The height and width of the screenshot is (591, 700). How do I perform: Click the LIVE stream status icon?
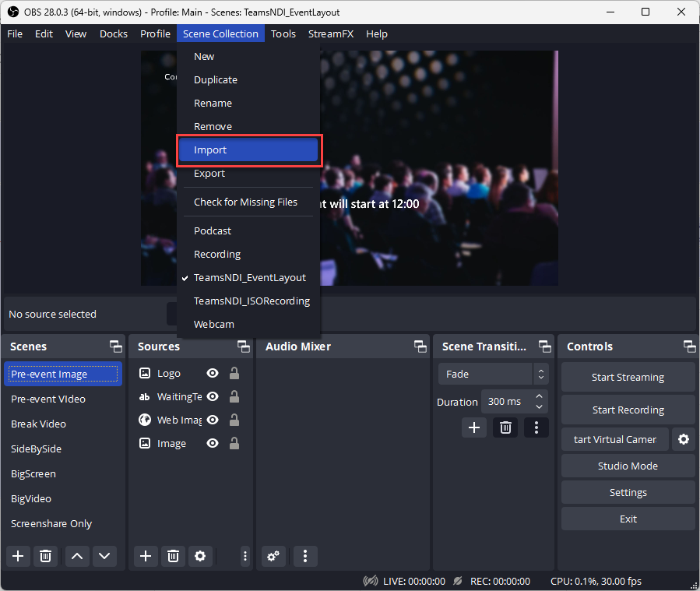[x=371, y=581]
